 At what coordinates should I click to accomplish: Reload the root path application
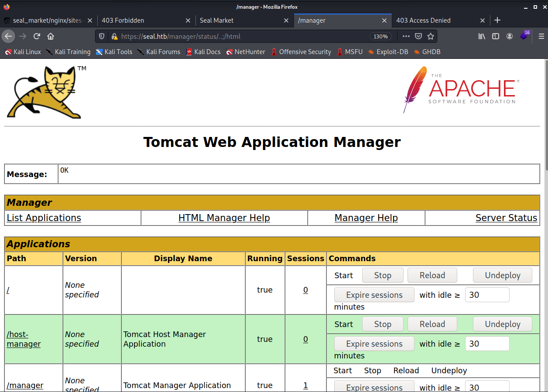(432, 275)
